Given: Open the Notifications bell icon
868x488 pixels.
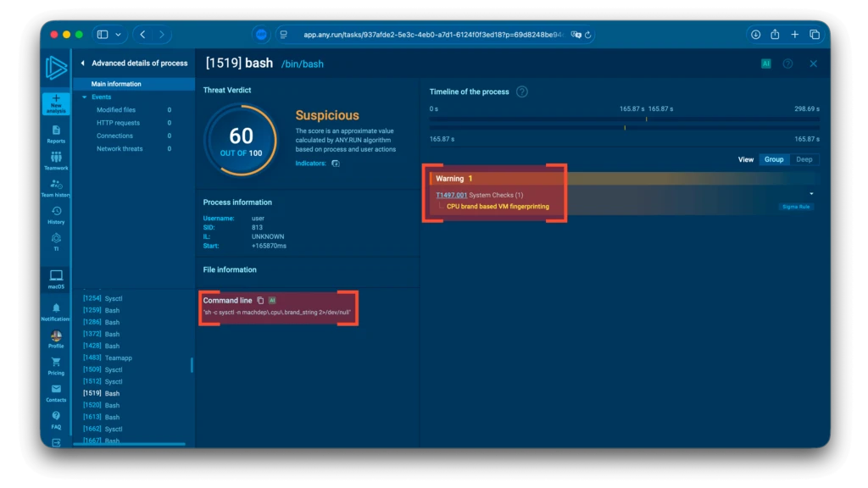Looking at the screenshot, I should 56,308.
